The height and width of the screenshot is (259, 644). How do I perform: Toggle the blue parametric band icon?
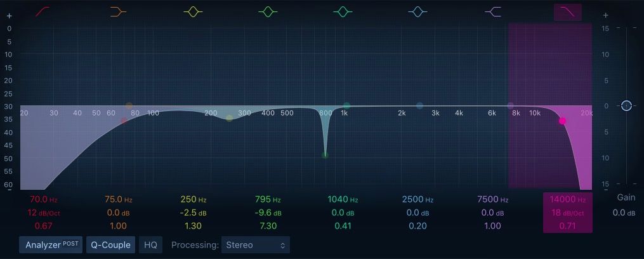pos(417,11)
